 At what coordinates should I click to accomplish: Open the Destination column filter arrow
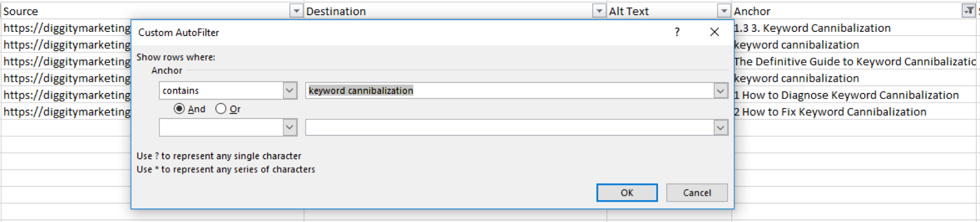tap(599, 11)
